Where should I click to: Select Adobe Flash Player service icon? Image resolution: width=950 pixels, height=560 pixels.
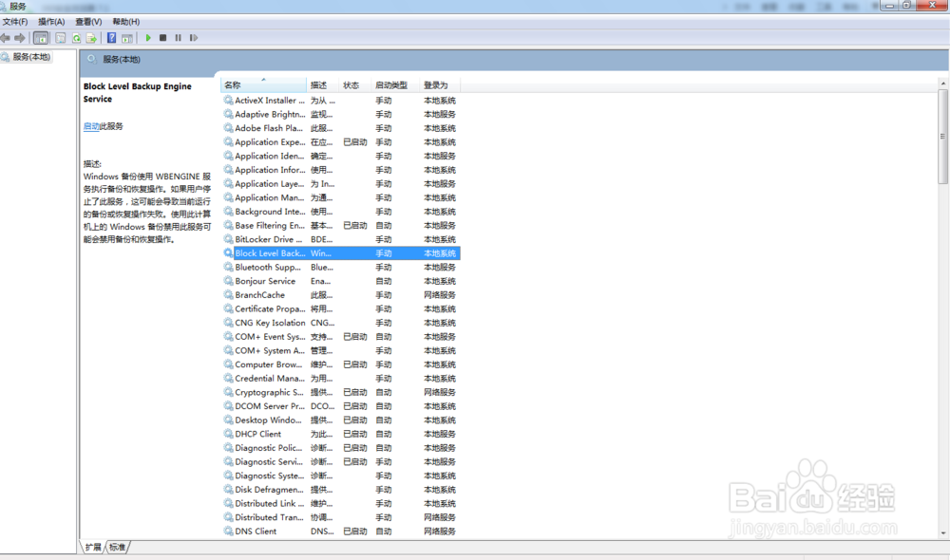[228, 128]
